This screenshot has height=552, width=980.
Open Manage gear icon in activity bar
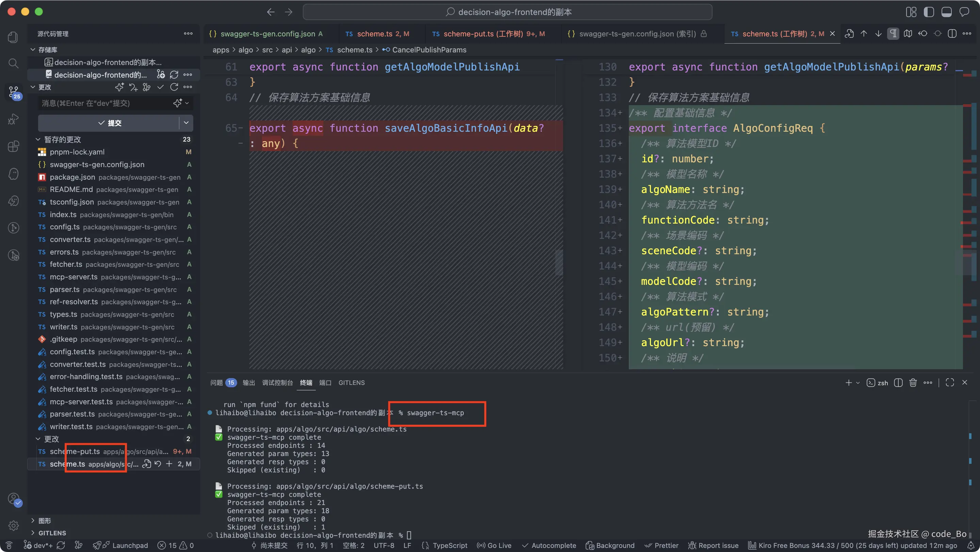(13, 526)
